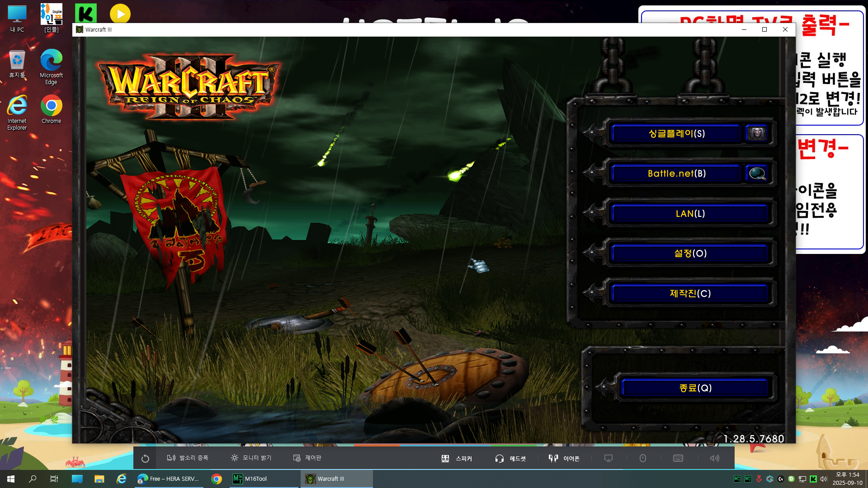Open the Windows Start menu

pyautogui.click(x=11, y=479)
